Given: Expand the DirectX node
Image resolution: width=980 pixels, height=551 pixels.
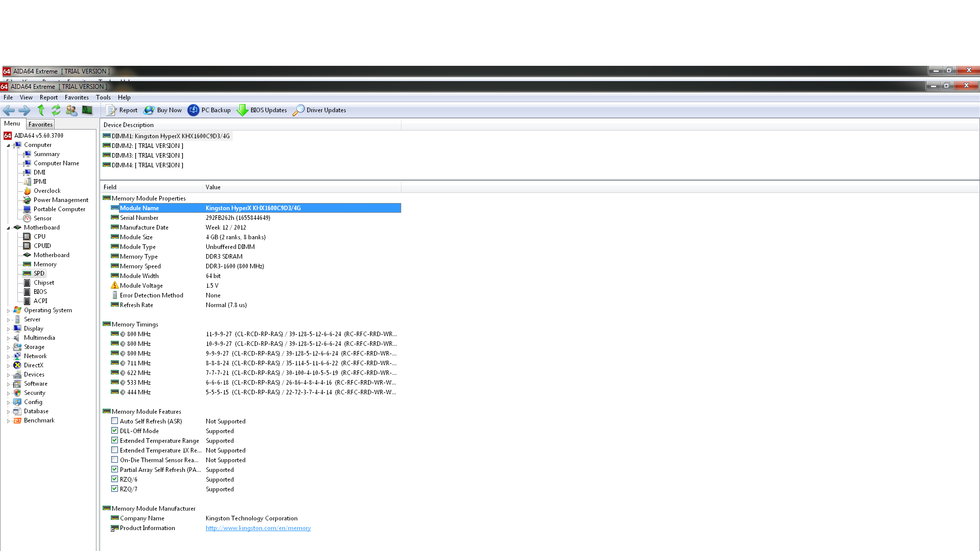Looking at the screenshot, I should point(8,366).
